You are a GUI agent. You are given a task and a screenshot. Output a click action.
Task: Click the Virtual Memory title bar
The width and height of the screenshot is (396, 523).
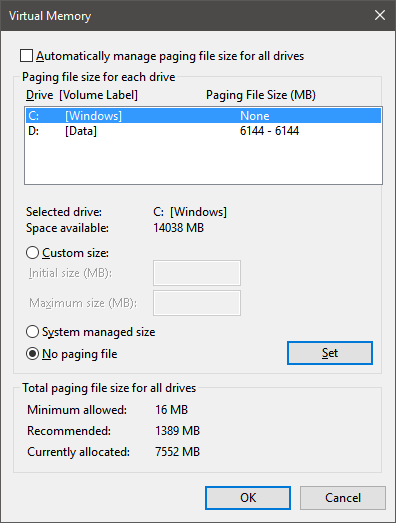coord(187,15)
